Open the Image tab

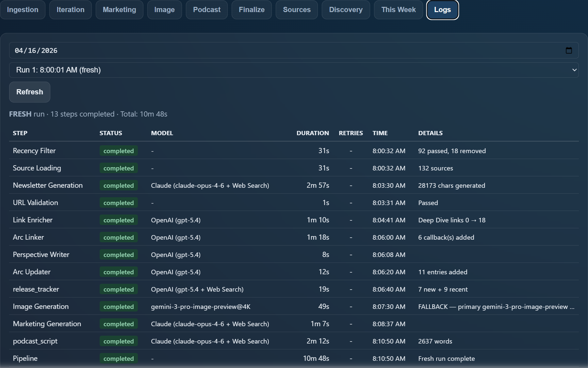(x=164, y=10)
